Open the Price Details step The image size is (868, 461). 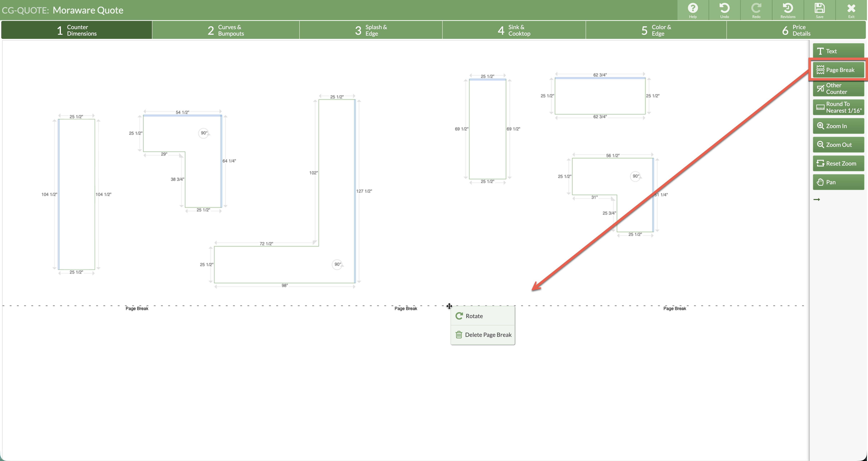pyautogui.click(x=796, y=30)
